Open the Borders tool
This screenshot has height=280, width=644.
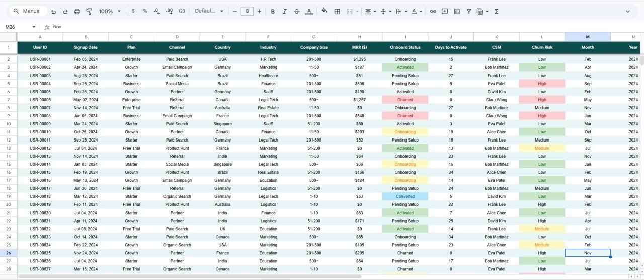(x=337, y=11)
